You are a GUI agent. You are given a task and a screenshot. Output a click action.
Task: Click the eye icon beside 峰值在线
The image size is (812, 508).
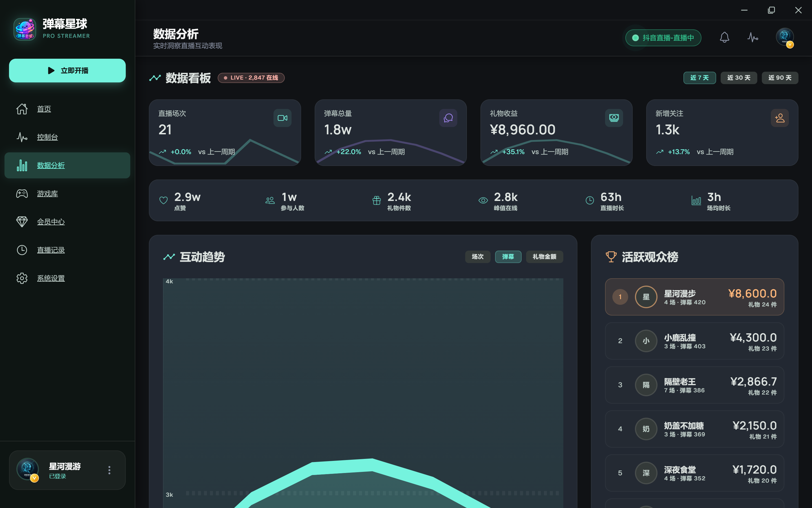[x=483, y=201]
